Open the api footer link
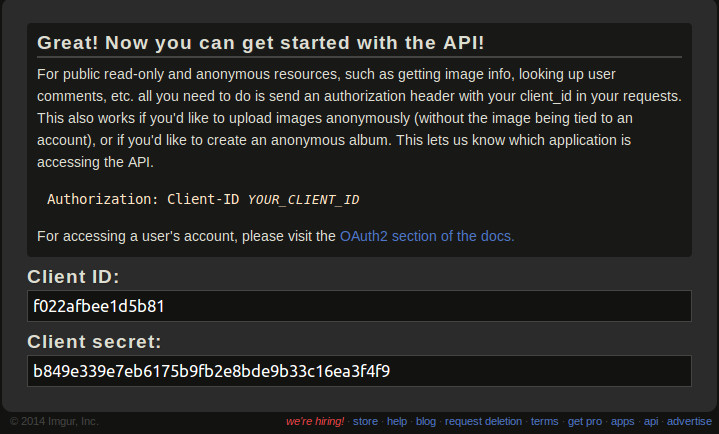Viewport: 719px width, 434px height. 651,421
